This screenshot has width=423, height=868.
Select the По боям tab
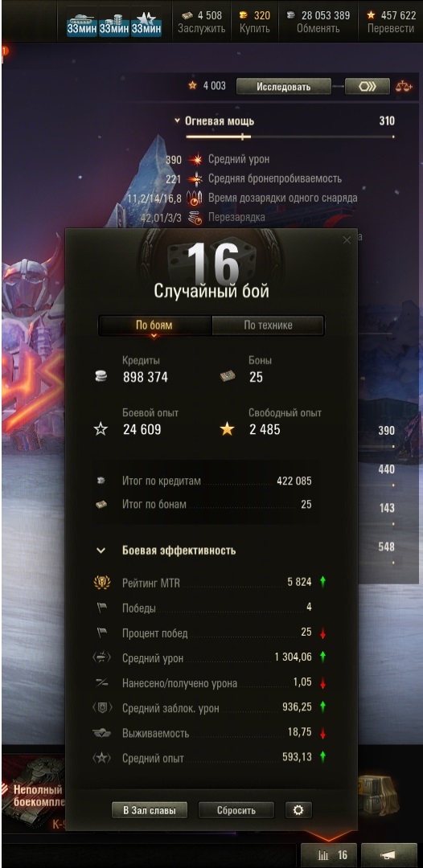coord(154,325)
